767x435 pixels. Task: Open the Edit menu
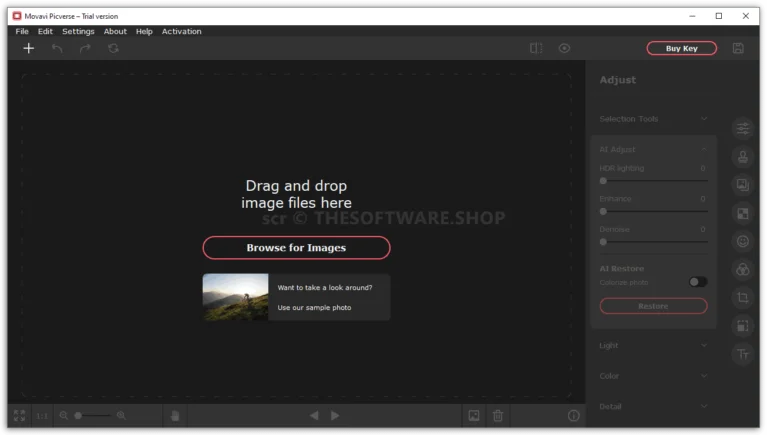tap(45, 31)
